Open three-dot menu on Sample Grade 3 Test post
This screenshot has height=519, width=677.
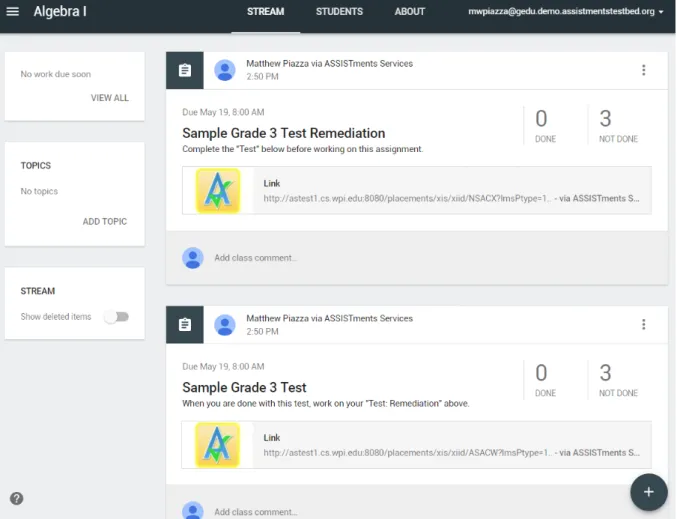point(643,324)
